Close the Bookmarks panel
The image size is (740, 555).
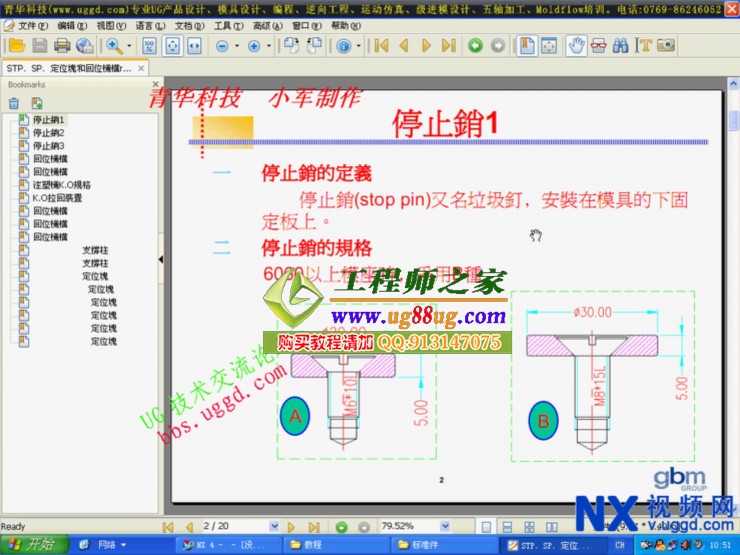[x=155, y=84]
